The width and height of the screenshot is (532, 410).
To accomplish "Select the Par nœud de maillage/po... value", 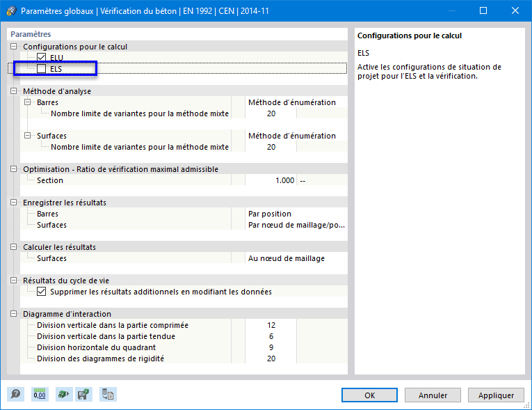I will coord(296,225).
